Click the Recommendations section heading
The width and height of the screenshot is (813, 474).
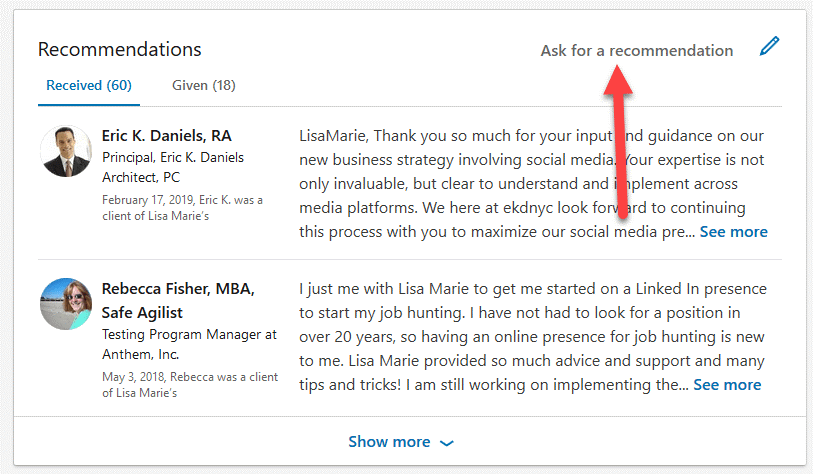click(119, 49)
